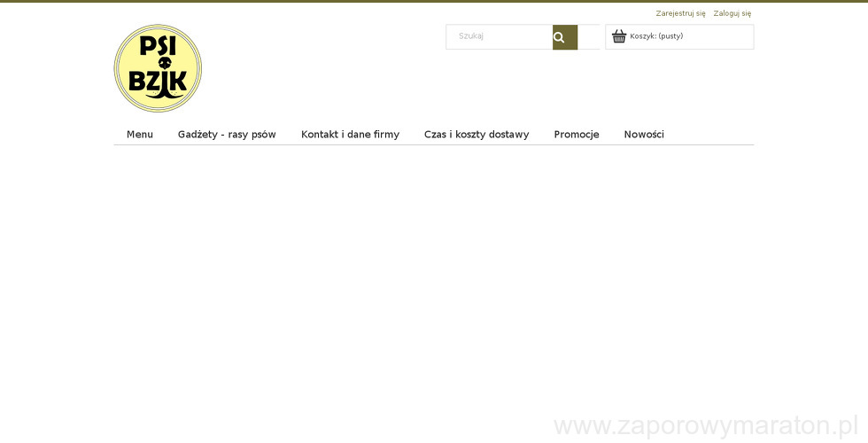The height and width of the screenshot is (443, 868).
Task: Click the shopping basket icon
Action: coord(619,36)
